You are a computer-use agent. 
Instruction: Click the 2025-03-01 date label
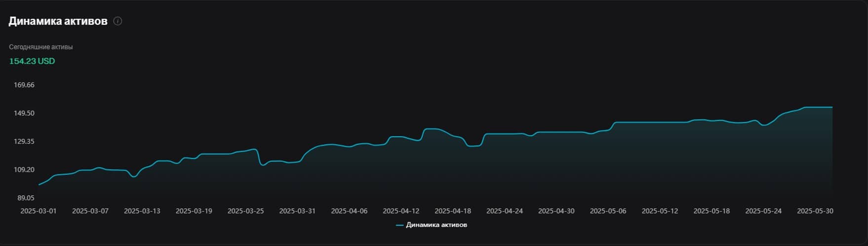point(39,211)
